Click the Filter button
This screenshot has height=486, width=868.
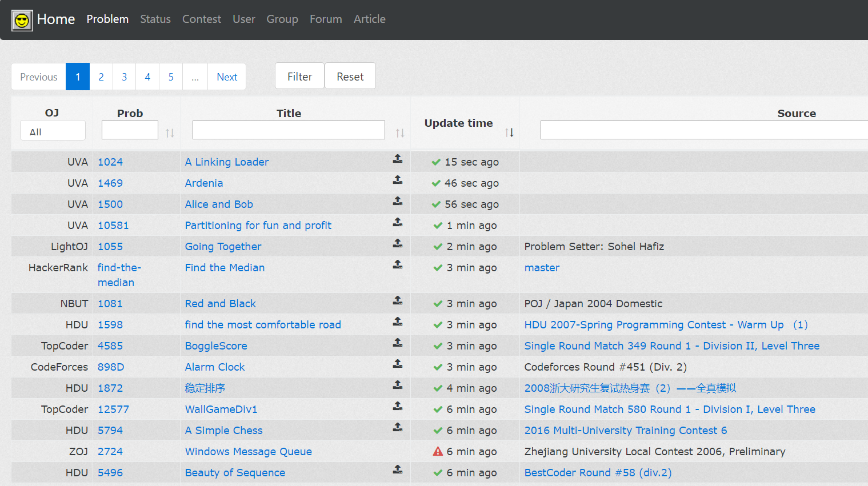pyautogui.click(x=299, y=76)
